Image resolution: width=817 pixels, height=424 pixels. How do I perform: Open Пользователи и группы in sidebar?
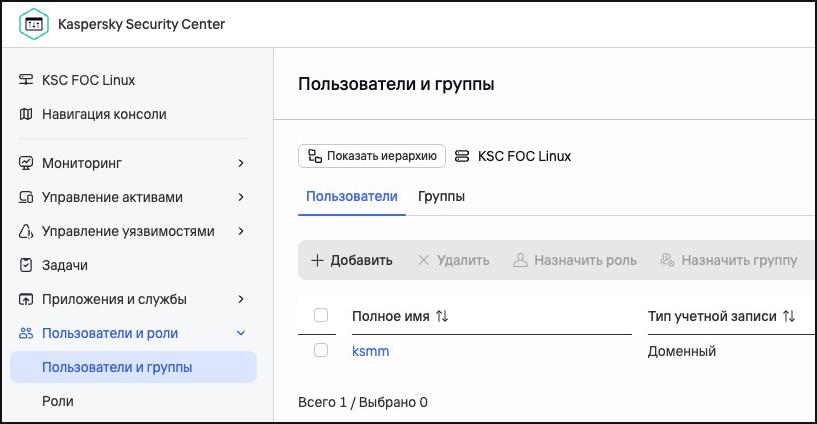pos(133,367)
